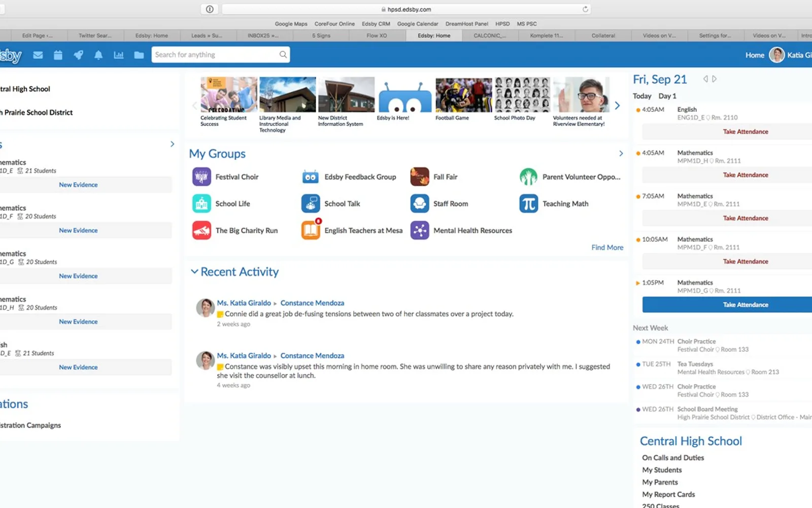The width and height of the screenshot is (812, 508).
Task: Open Mental Health Resources group icon
Action: tap(420, 230)
